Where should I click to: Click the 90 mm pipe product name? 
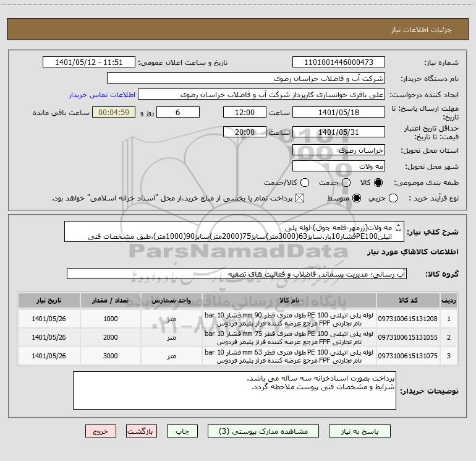coord(289,319)
